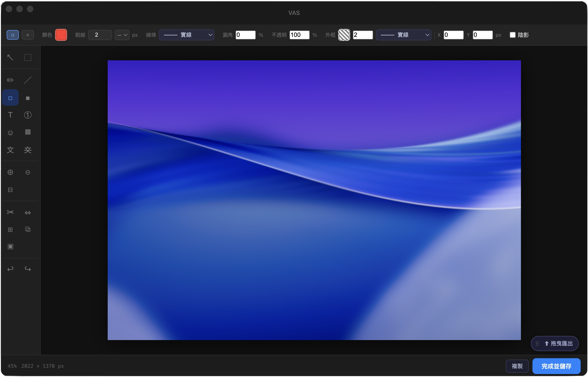Select the square shape toggle

pyautogui.click(x=13, y=35)
